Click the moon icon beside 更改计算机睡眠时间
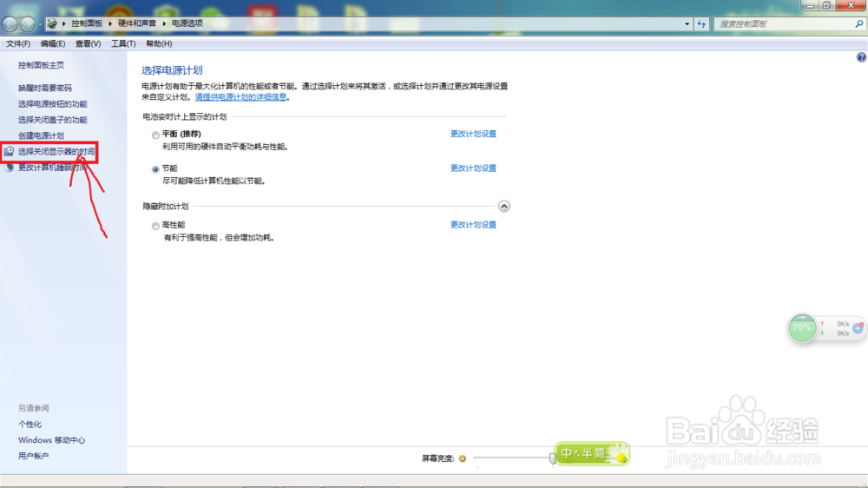This screenshot has width=868, height=488. click(x=9, y=168)
